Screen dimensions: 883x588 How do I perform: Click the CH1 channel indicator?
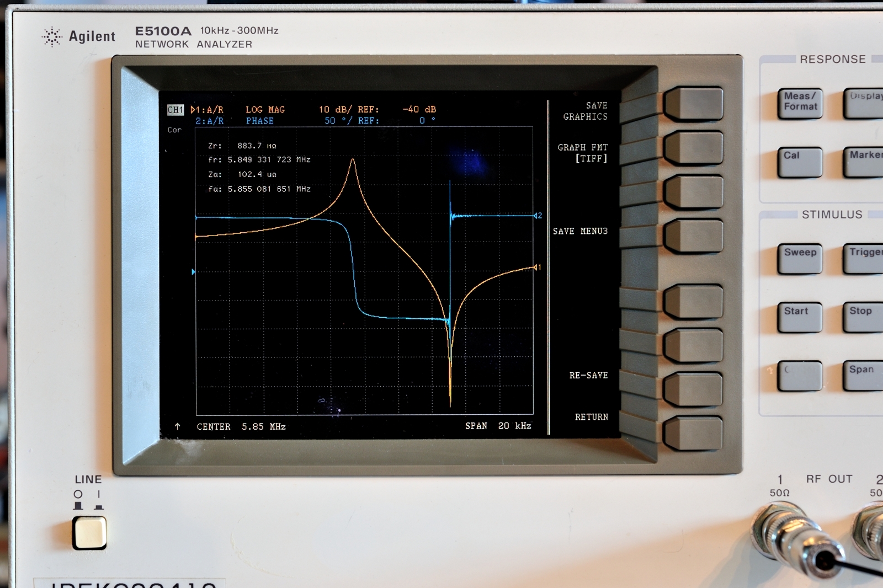(x=175, y=110)
